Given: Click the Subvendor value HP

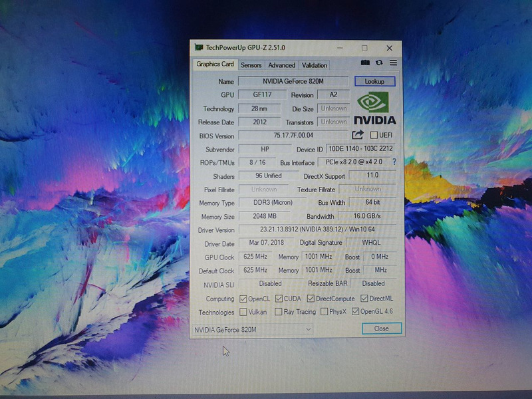Looking at the screenshot, I should pos(265,149).
